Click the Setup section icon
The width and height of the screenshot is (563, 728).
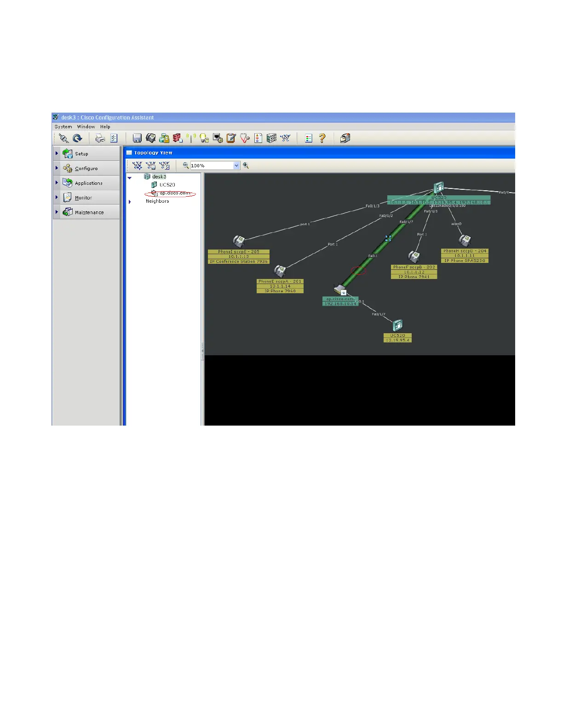tap(68, 154)
